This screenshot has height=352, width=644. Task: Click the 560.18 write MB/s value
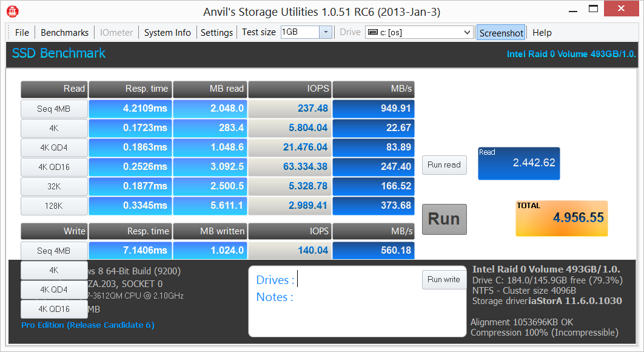[374, 251]
